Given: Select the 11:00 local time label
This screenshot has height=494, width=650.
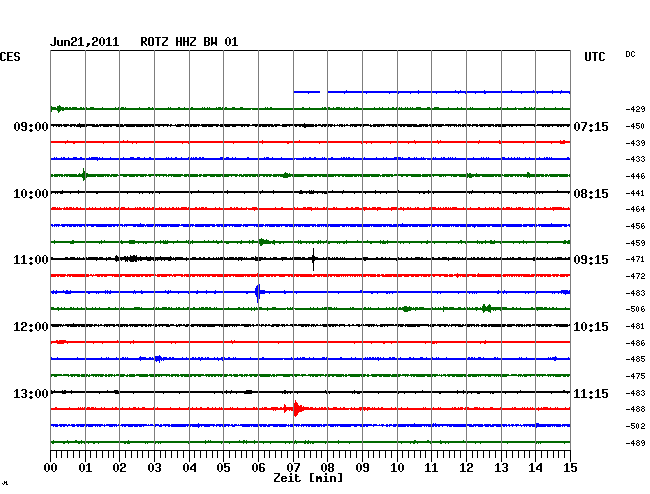Looking at the screenshot, I should [31, 260].
